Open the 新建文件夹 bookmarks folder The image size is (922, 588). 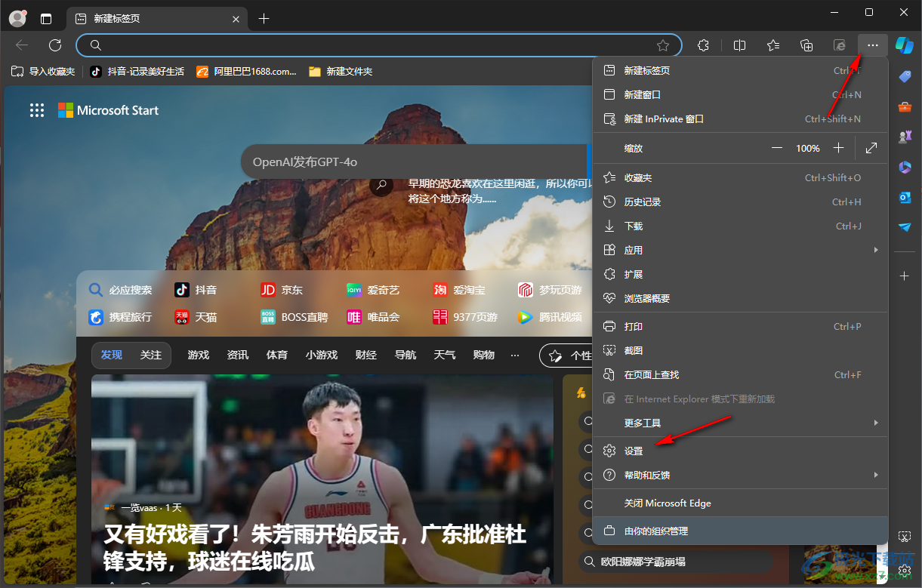pos(341,72)
